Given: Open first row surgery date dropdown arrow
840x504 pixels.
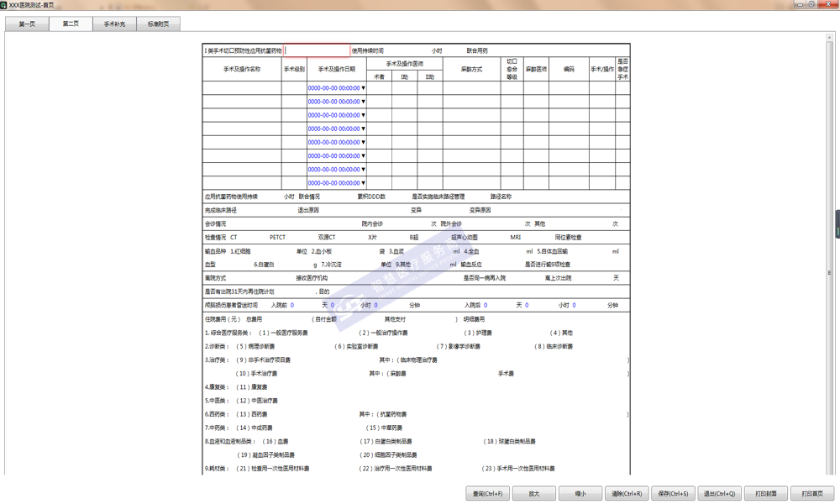Looking at the screenshot, I should (363, 88).
